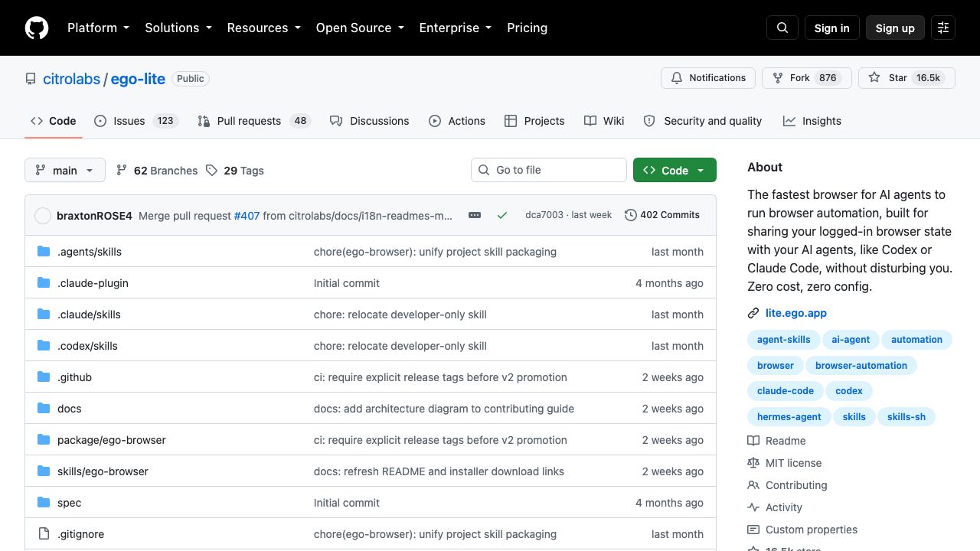Expand the Resources menu
The image size is (980, 551).
point(263,28)
